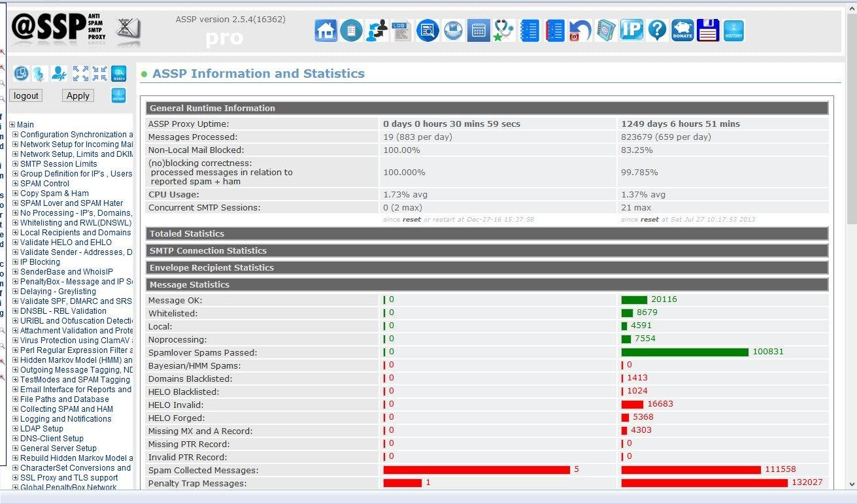This screenshot has width=857, height=504.
Task: Click the stethoscope with star icon
Action: click(503, 31)
